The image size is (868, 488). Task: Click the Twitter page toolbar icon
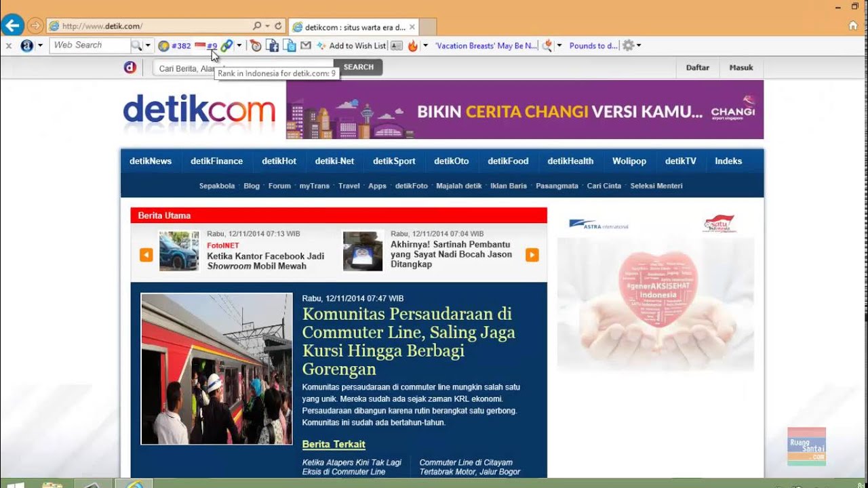click(290, 45)
